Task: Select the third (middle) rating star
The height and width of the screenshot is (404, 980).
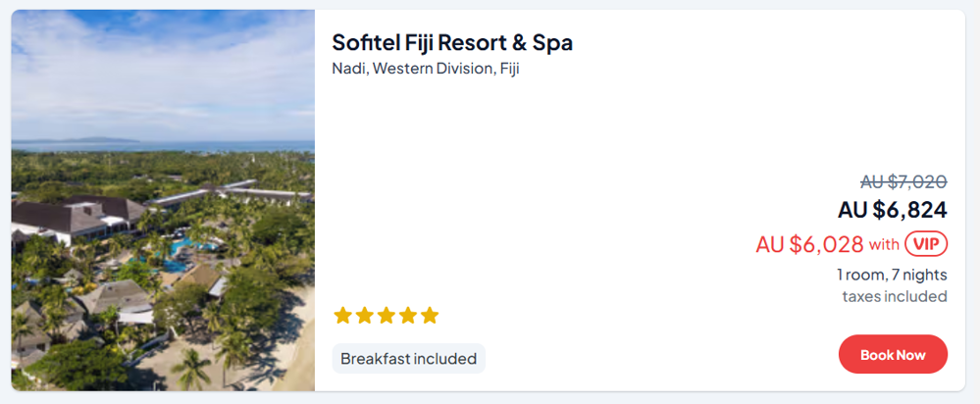Action: click(x=386, y=316)
